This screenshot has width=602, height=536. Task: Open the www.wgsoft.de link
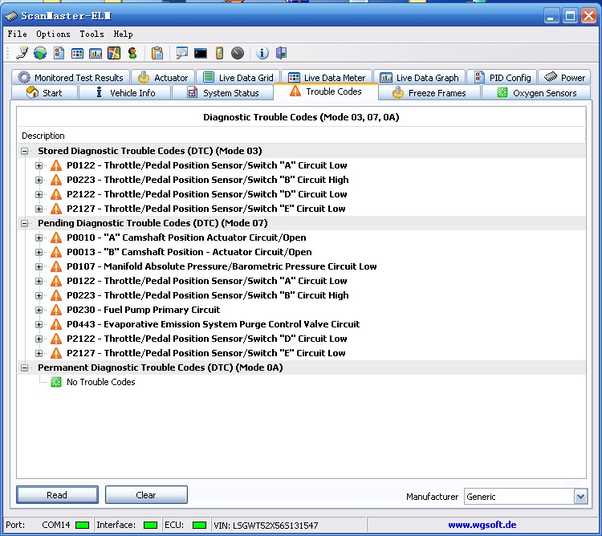(482, 524)
